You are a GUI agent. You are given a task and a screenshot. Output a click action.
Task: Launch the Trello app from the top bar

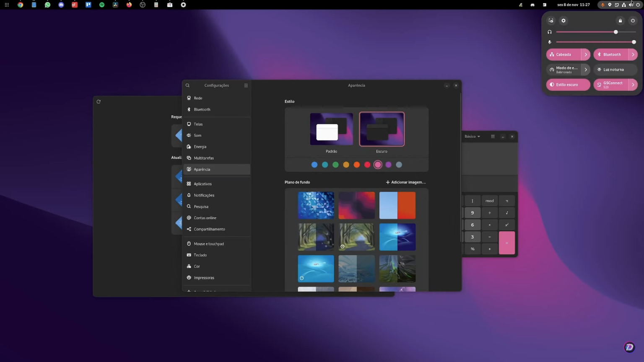[x=88, y=5]
